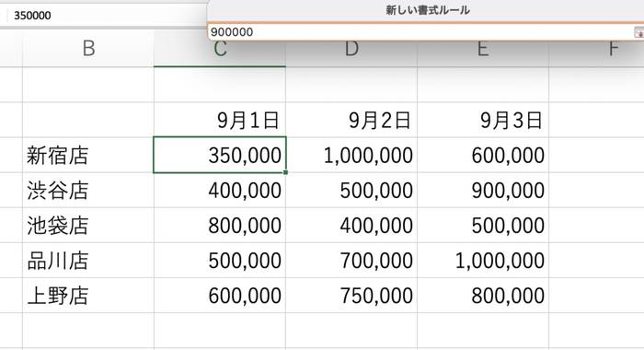
Task: Click the fill handle of selected cell
Action: [285, 172]
